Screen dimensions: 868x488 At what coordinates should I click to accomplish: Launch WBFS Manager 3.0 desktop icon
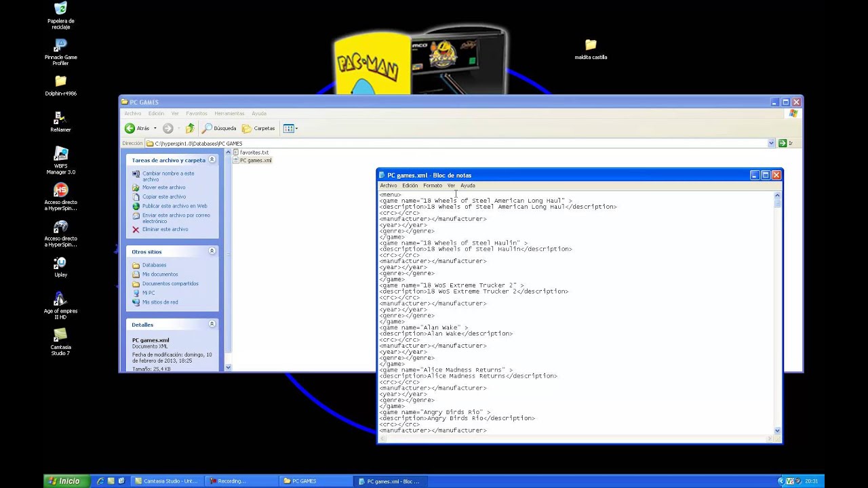60,161
